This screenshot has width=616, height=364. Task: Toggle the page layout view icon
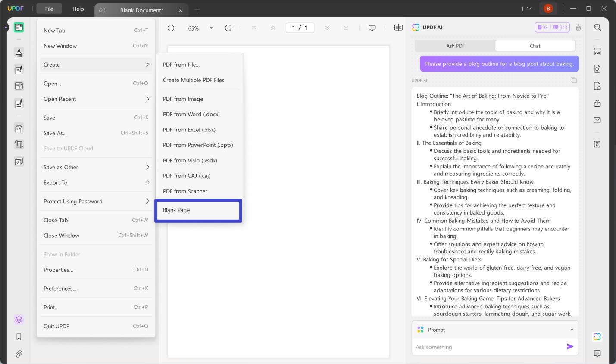click(398, 28)
